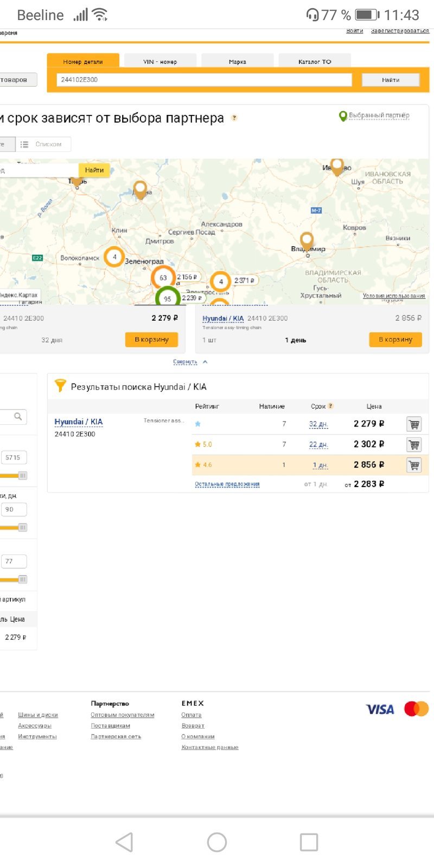The image size is (434, 868).
Task: Click the yellow Найти button on the map
Action: click(94, 170)
